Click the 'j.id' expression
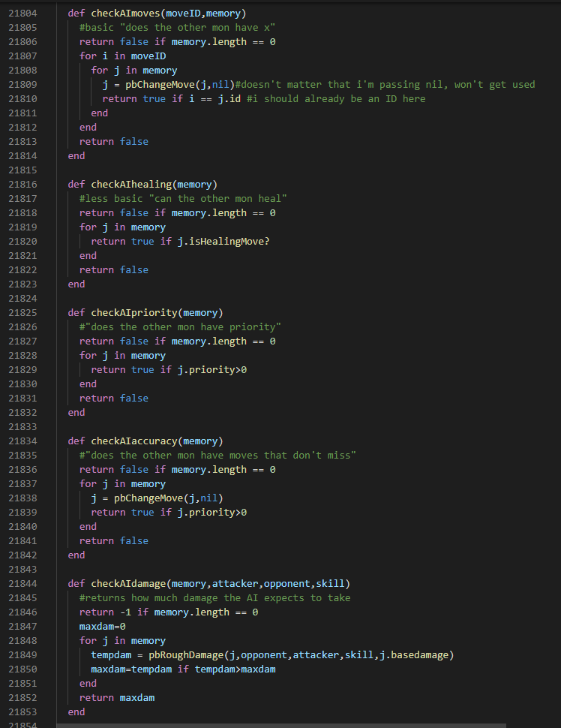This screenshot has width=561, height=728. [x=229, y=99]
